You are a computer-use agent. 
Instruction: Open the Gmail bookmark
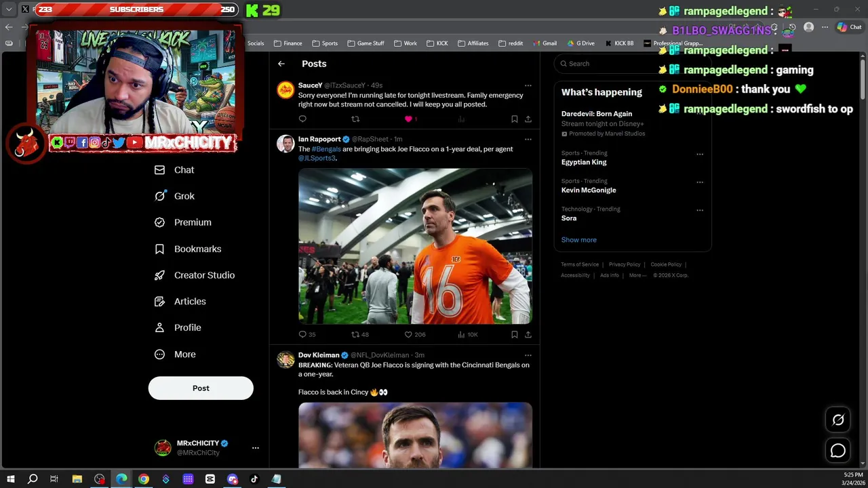(x=544, y=43)
